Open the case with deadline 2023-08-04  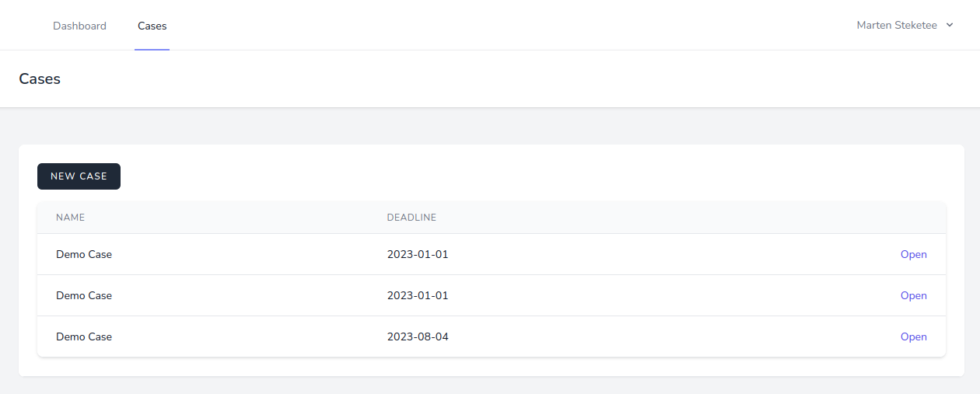[913, 336]
